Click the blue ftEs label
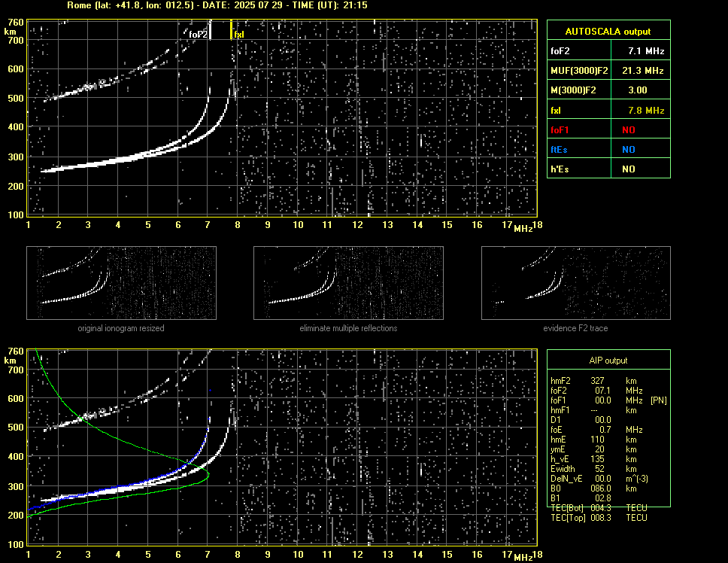Screen dimensions: 728x563 (x=559, y=150)
